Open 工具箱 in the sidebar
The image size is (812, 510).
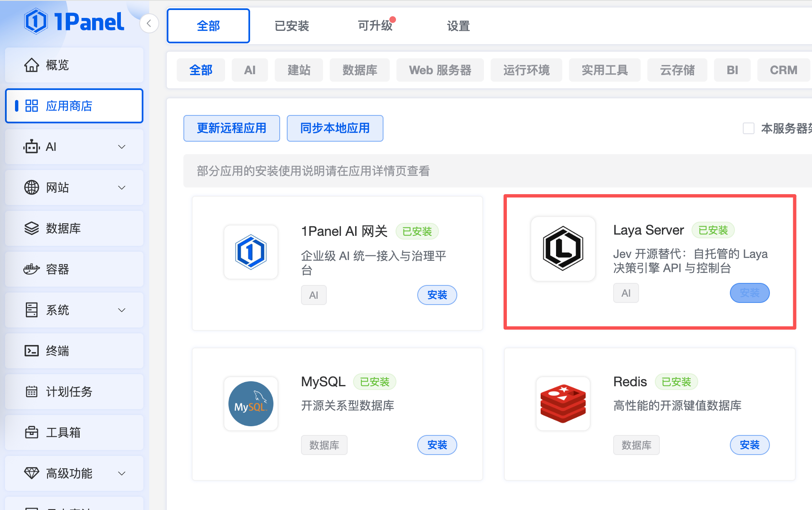(74, 432)
